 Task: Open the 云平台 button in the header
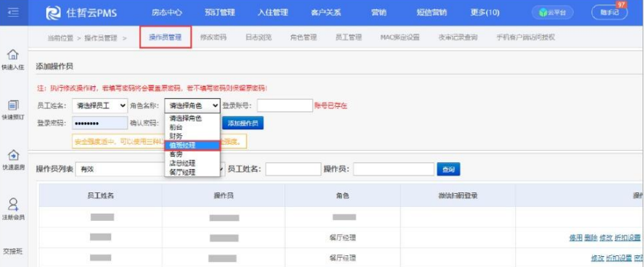(553, 12)
